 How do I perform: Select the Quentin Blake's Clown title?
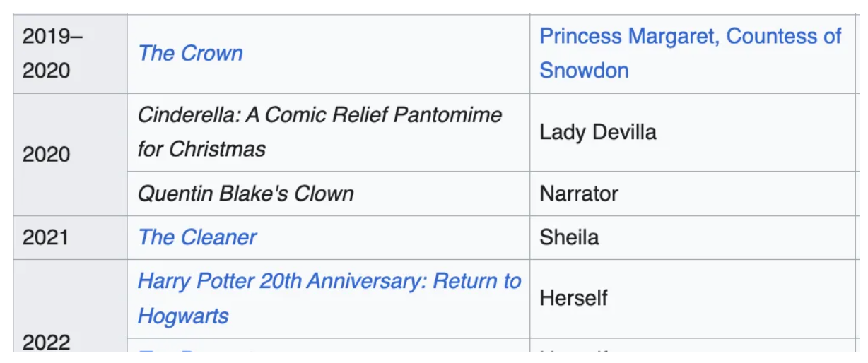pyautogui.click(x=245, y=194)
